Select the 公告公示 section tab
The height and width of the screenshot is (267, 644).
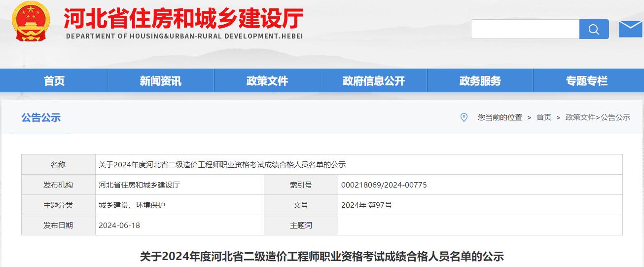[41, 117]
